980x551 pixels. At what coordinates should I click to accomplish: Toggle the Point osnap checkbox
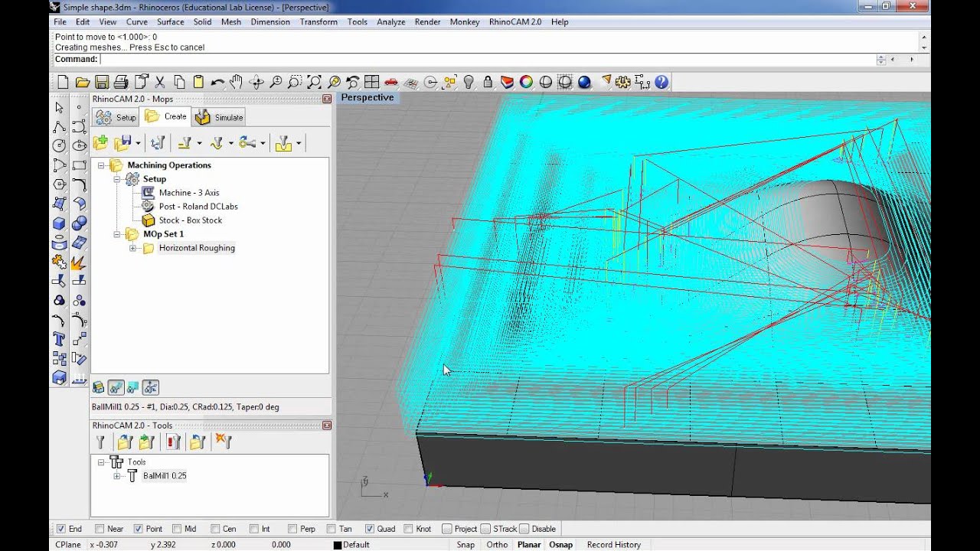138,529
